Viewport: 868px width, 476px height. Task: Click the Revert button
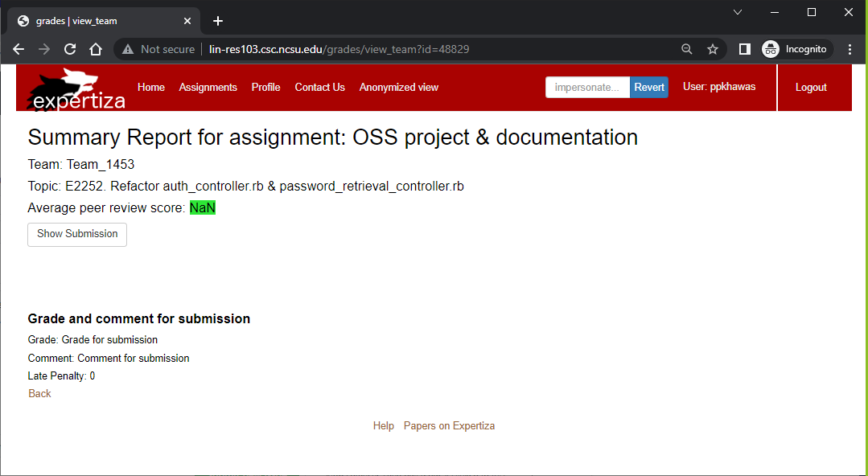tap(649, 87)
